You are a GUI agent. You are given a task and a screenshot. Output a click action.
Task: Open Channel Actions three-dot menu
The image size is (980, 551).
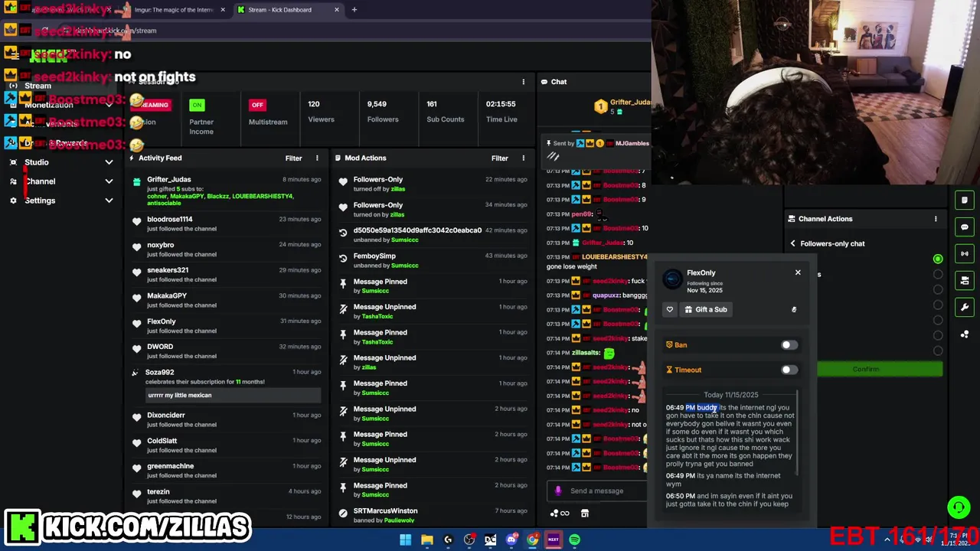[x=936, y=219]
